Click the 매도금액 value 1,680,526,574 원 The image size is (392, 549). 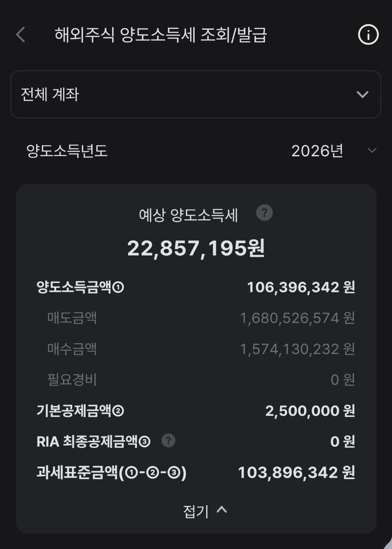[298, 318]
